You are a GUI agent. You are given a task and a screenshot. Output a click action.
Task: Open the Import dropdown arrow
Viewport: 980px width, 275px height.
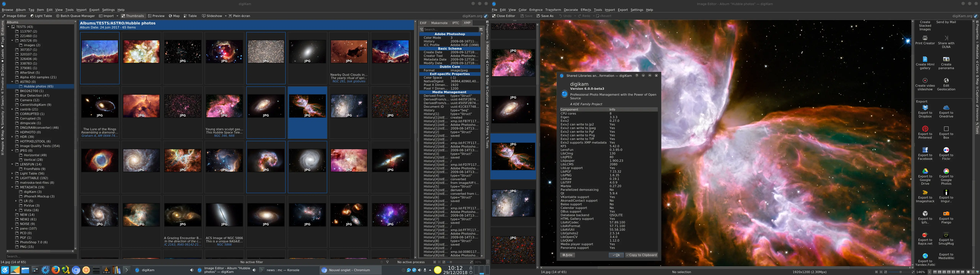(x=117, y=16)
